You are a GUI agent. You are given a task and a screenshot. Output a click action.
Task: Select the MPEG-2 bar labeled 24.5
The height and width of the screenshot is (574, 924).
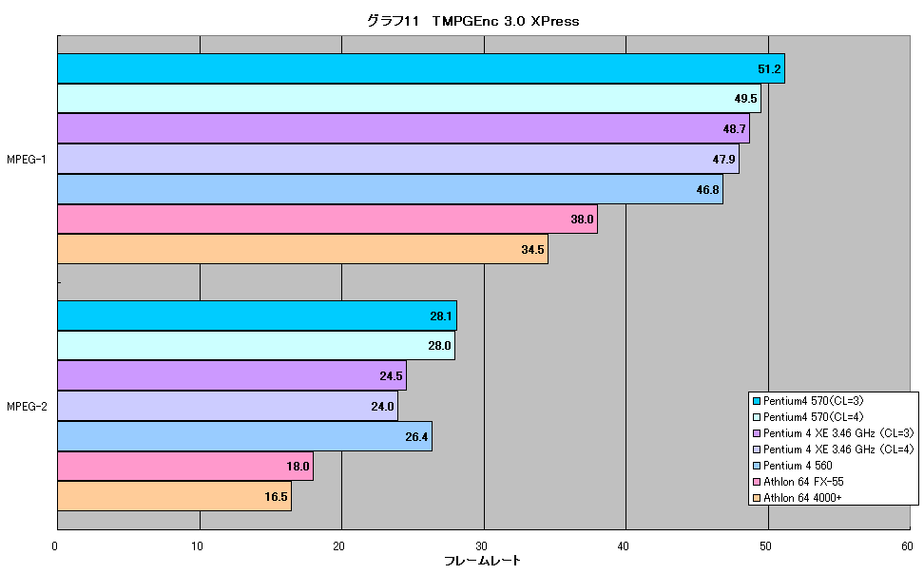point(232,375)
